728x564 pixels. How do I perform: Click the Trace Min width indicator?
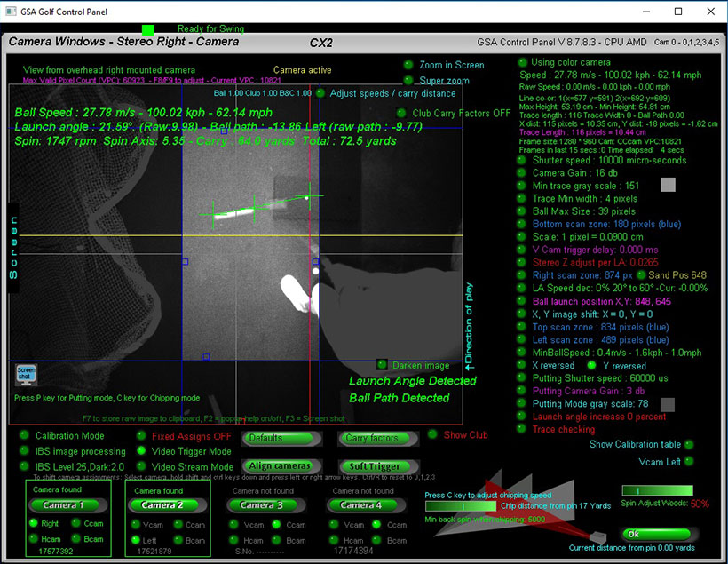521,198
